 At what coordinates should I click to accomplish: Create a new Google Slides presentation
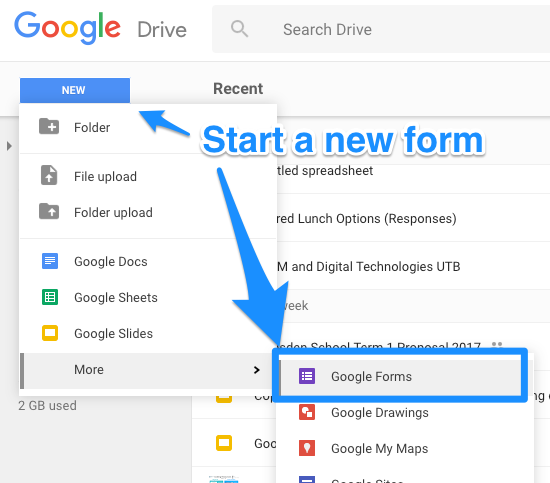148,334
